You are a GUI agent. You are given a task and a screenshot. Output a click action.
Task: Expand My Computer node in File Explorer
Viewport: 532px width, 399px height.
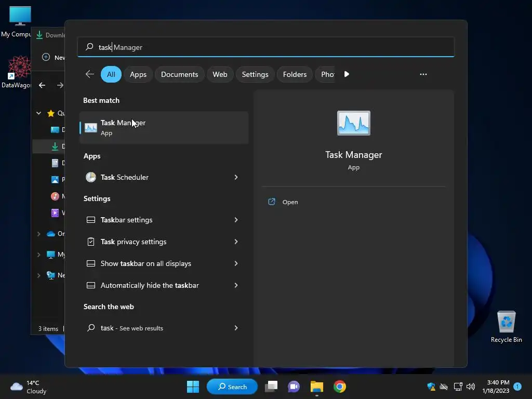pyautogui.click(x=38, y=255)
